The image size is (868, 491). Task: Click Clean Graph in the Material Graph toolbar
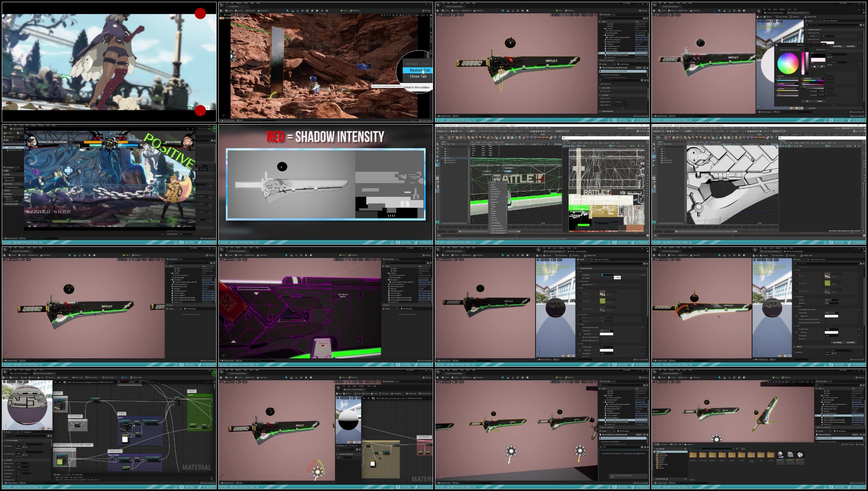tap(78, 377)
